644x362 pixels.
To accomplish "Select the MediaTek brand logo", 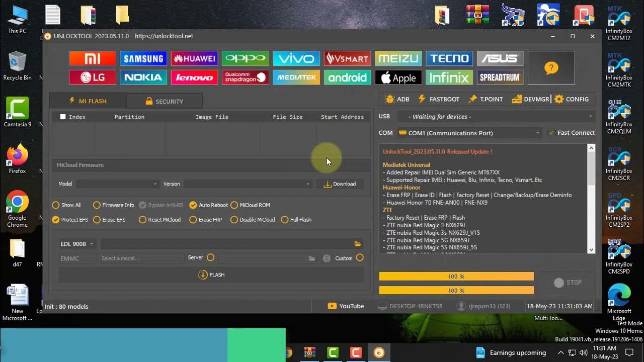I will (296, 77).
